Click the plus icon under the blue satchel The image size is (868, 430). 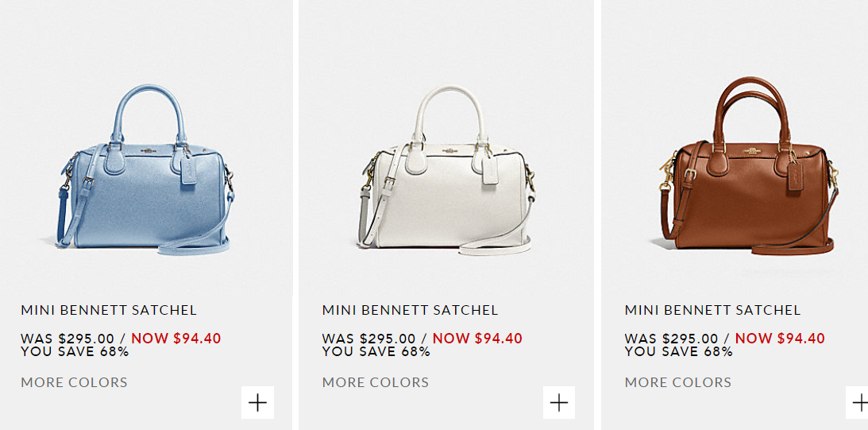(x=258, y=402)
